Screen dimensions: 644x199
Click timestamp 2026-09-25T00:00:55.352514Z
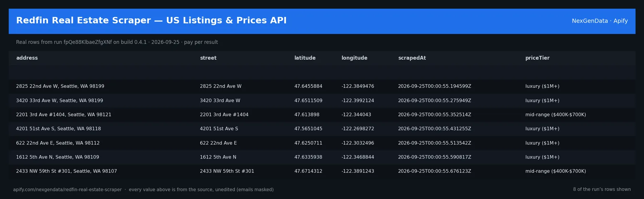pos(435,115)
